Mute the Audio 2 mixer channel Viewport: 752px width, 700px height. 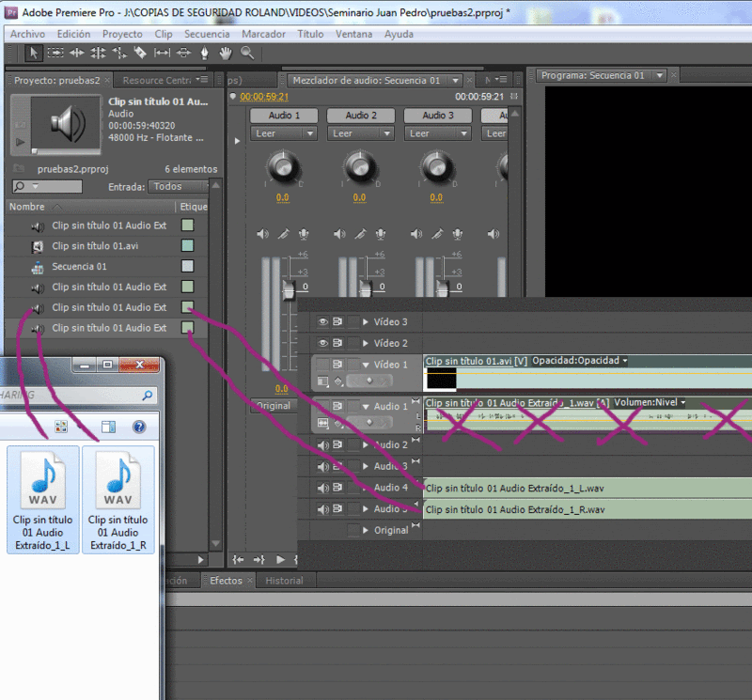[339, 234]
